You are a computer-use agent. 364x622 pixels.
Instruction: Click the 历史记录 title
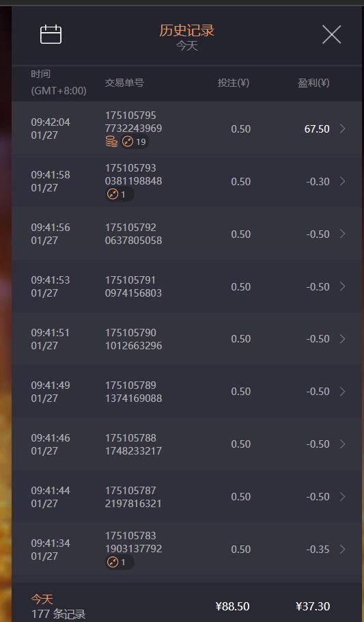coord(186,31)
